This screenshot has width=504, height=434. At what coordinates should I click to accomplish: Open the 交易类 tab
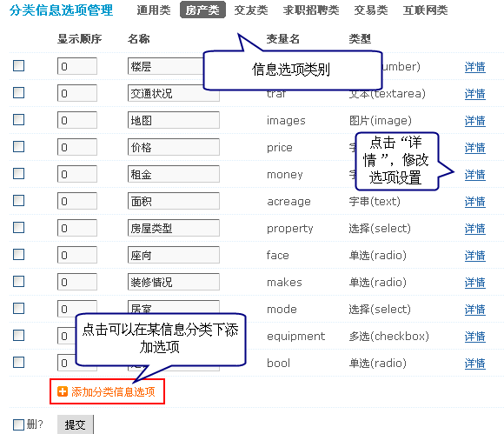371,10
